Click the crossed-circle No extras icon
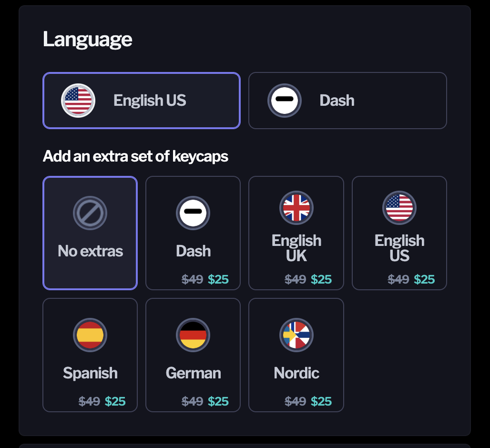The height and width of the screenshot is (448, 490). click(x=90, y=213)
